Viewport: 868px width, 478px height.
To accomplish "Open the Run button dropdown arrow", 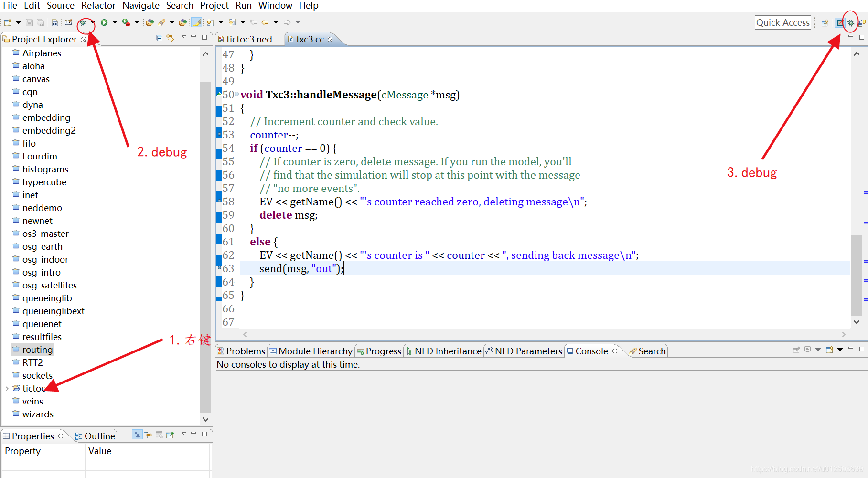I will [x=115, y=22].
